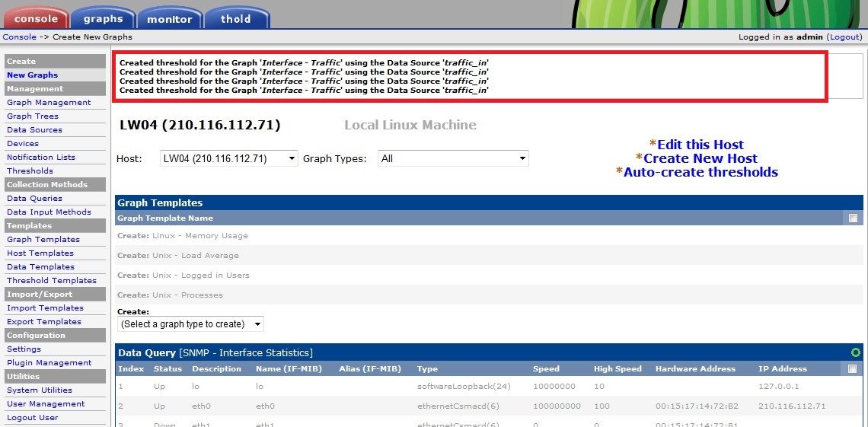Open Import Templates in the sidebar

tap(45, 308)
